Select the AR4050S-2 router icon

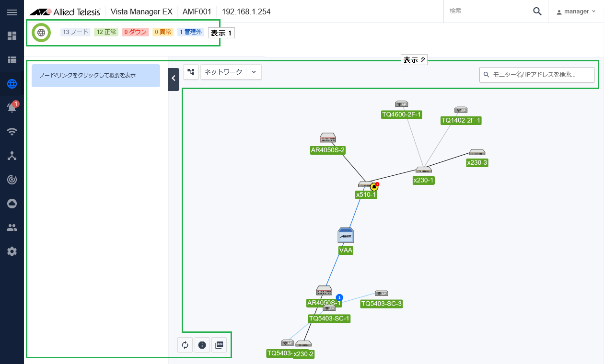328,138
